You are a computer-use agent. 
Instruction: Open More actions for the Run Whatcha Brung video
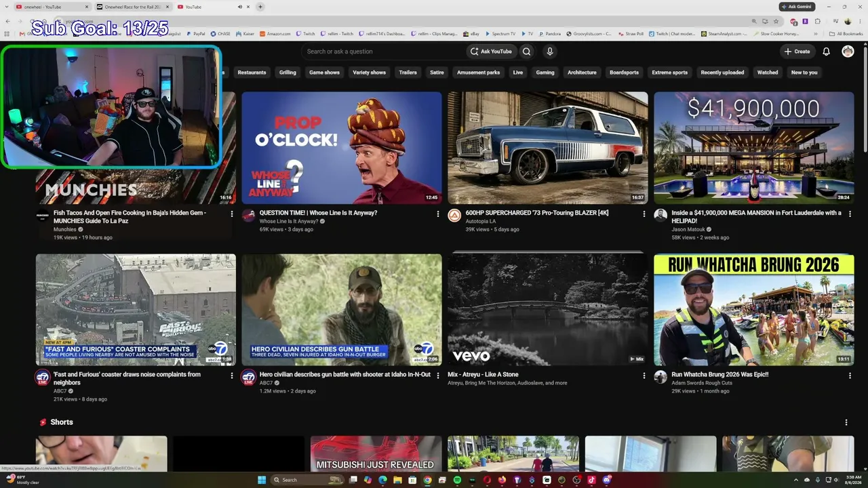click(x=850, y=375)
